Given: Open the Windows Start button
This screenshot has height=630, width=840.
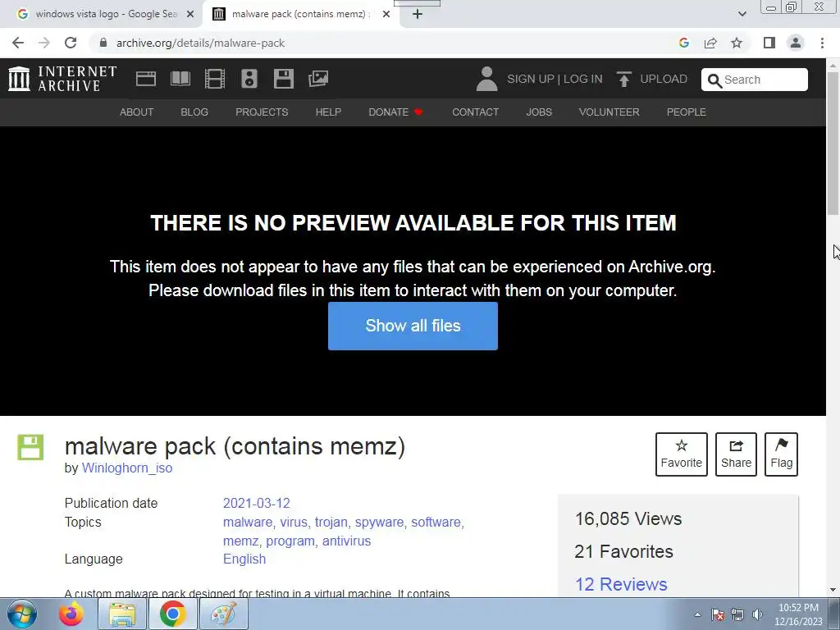Looking at the screenshot, I should tap(22, 614).
